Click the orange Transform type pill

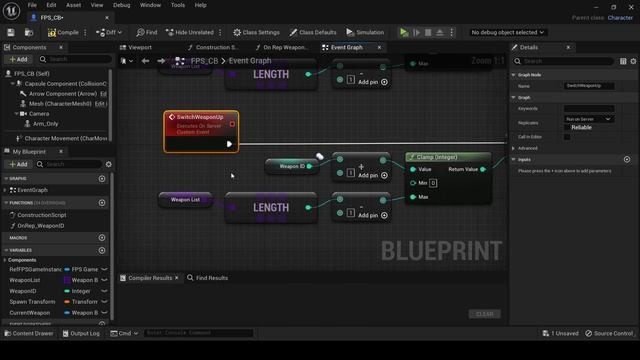[67, 302]
